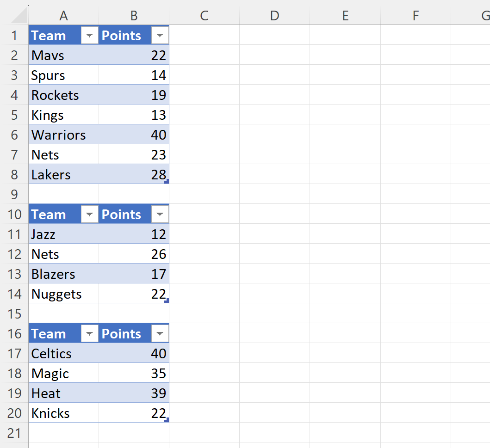The height and width of the screenshot is (448, 490).
Task: Open the filter dropdown on the second table's Points header
Action: [x=160, y=214]
